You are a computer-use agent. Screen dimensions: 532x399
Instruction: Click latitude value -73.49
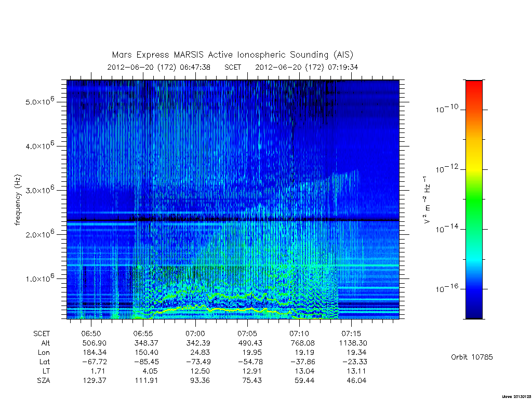point(198,362)
